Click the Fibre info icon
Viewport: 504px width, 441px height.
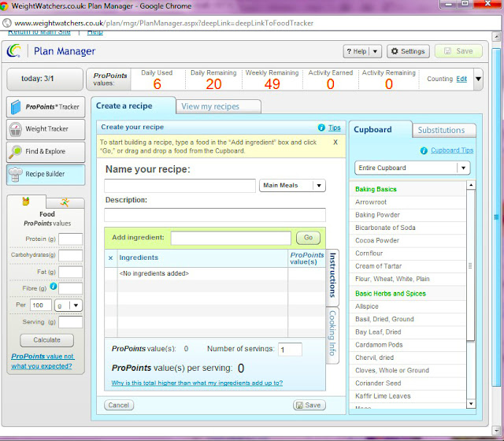point(54,287)
